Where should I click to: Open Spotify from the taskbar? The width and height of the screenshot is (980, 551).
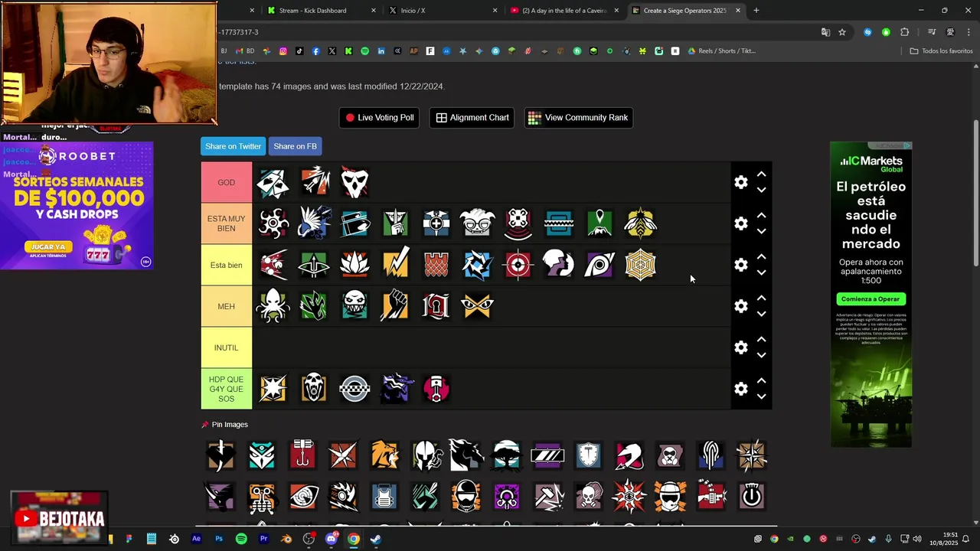(x=241, y=539)
